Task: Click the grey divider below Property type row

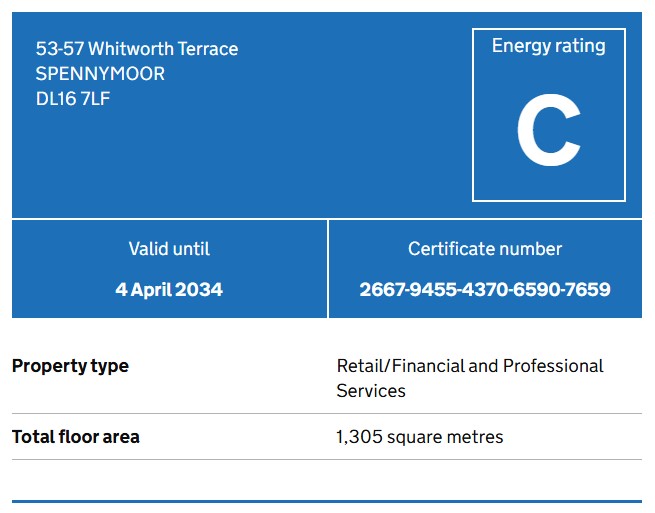Action: click(x=327, y=413)
